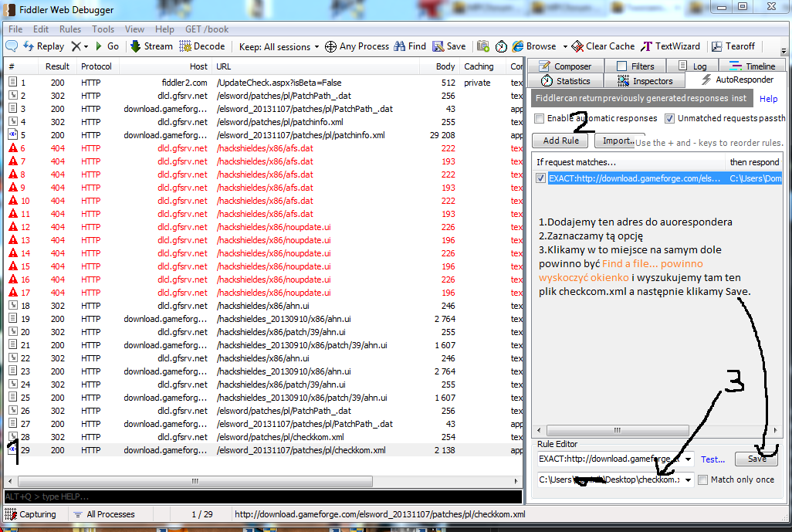
Task: Sort sessions by the Result column
Action: [x=57, y=66]
